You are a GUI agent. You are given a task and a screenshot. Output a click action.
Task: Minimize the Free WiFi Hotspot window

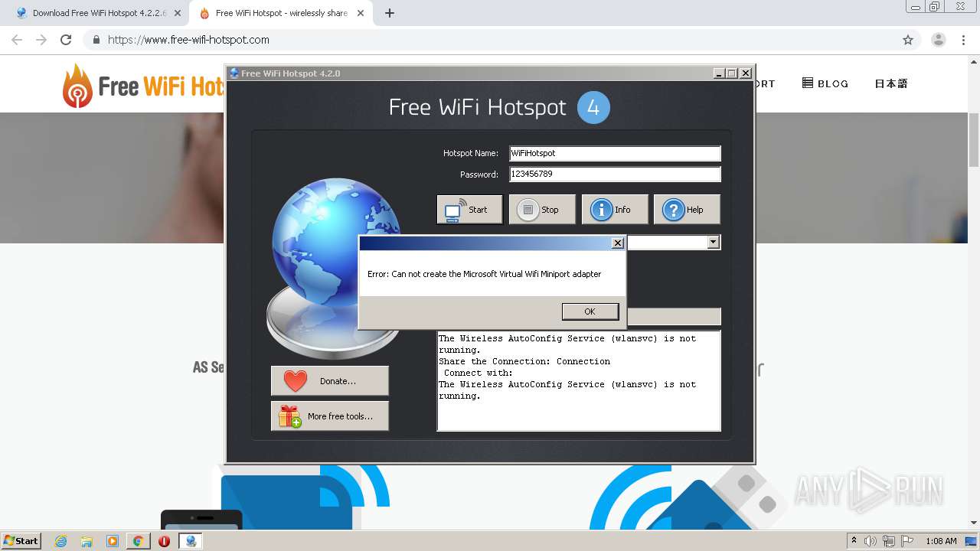click(x=718, y=73)
